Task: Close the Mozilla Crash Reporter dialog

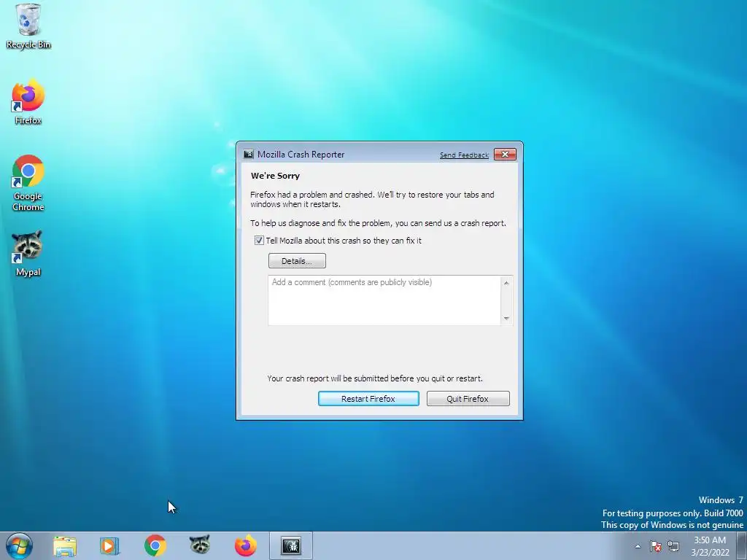Action: [505, 155]
